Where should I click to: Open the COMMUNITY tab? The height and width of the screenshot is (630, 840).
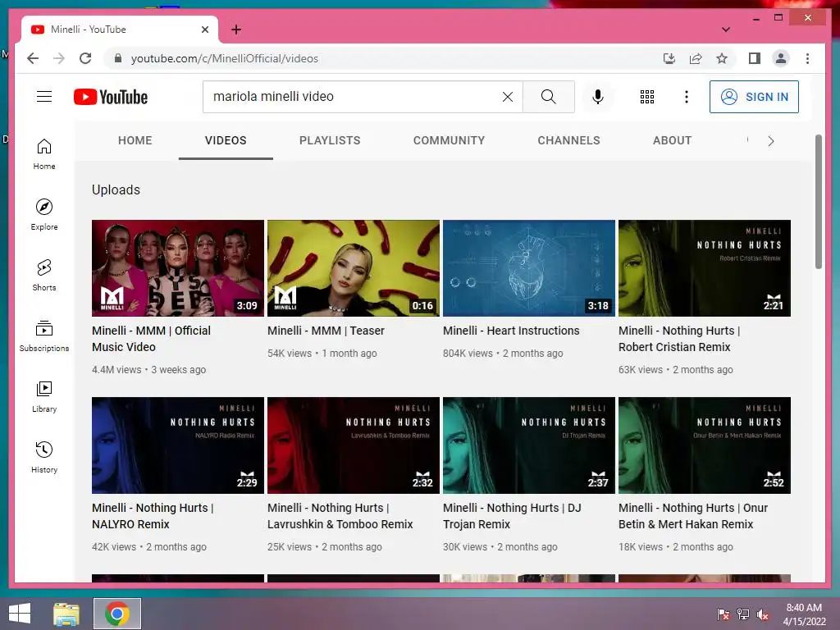[449, 140]
